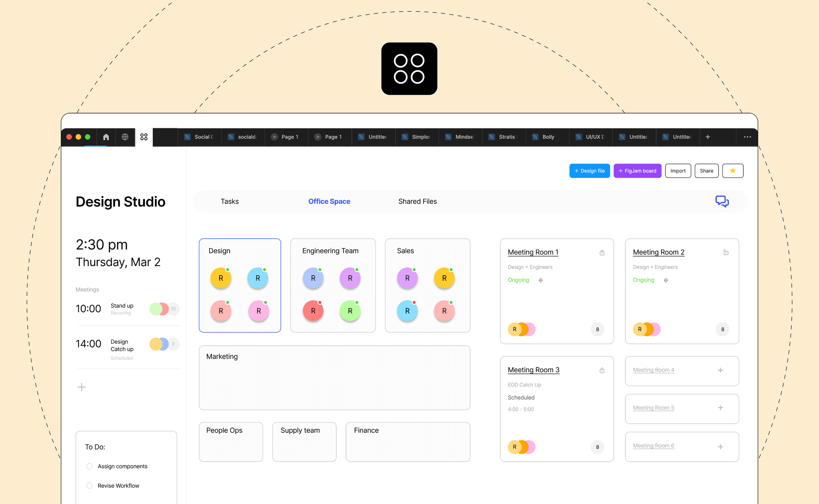819x504 pixels.
Task: Open the three-dots overflow menu
Action: pos(747,137)
